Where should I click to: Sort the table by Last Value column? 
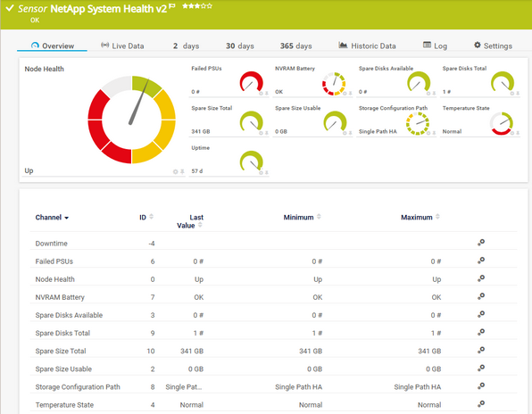point(190,221)
